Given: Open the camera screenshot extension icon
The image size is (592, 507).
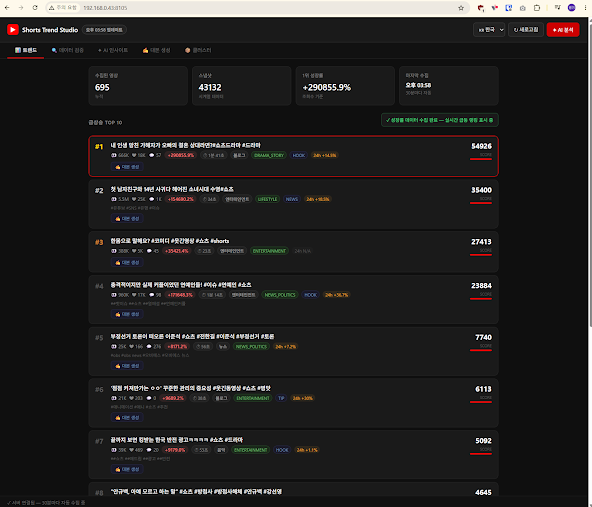Looking at the screenshot, I should coord(523,8).
